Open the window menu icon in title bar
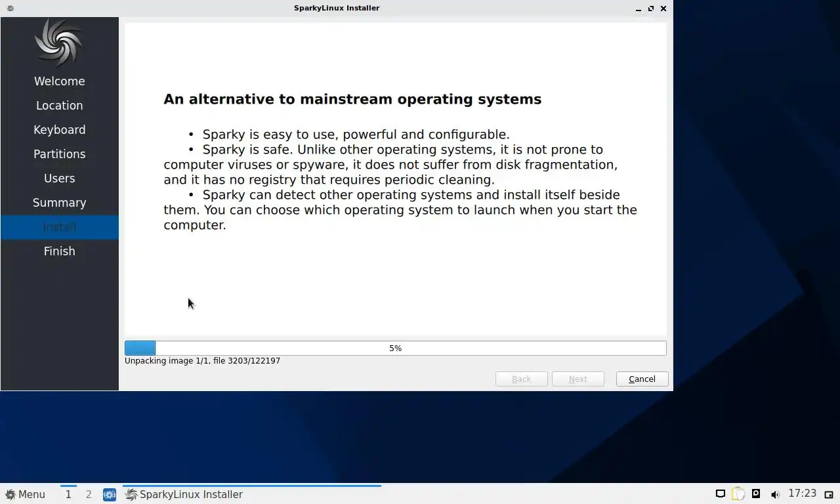 [x=10, y=9]
